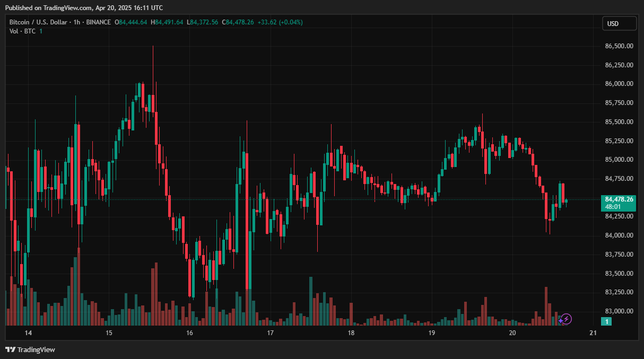
Task: Click the purple sparkle star icon
Action: pos(560,320)
